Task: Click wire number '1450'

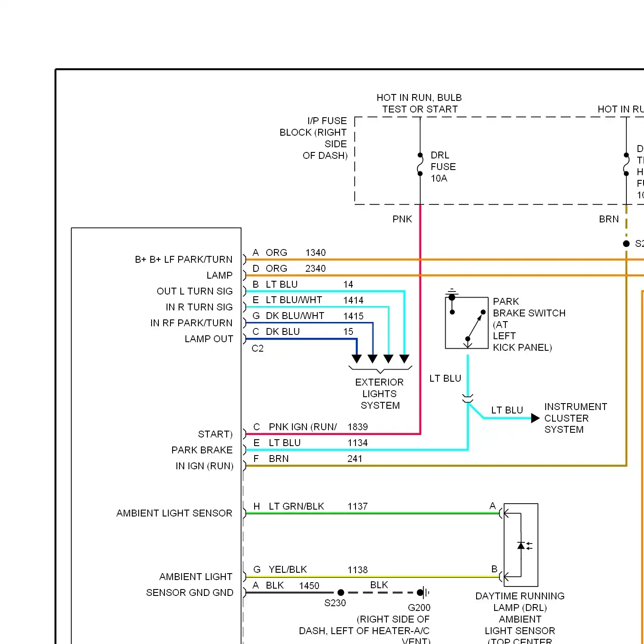Action: (x=309, y=586)
